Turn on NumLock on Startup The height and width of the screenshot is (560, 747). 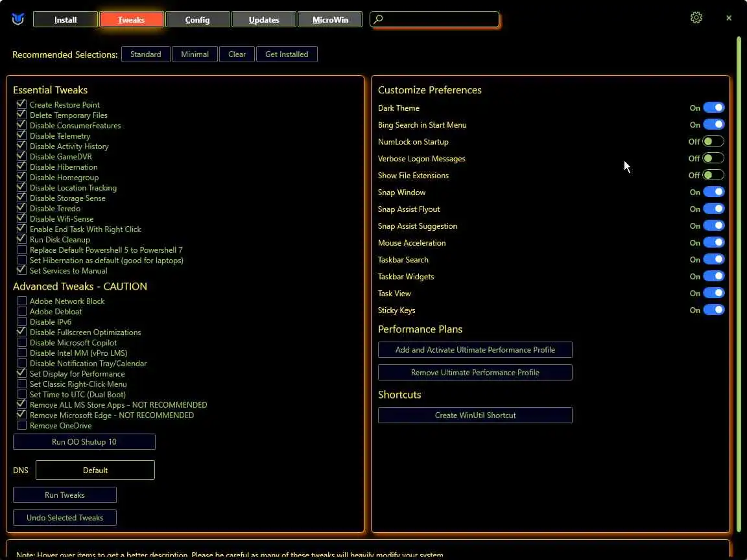(x=714, y=141)
